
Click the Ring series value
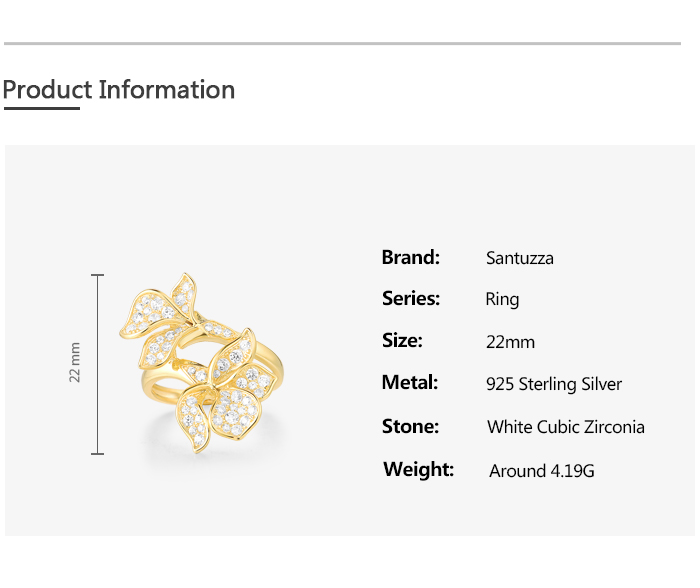click(x=502, y=299)
